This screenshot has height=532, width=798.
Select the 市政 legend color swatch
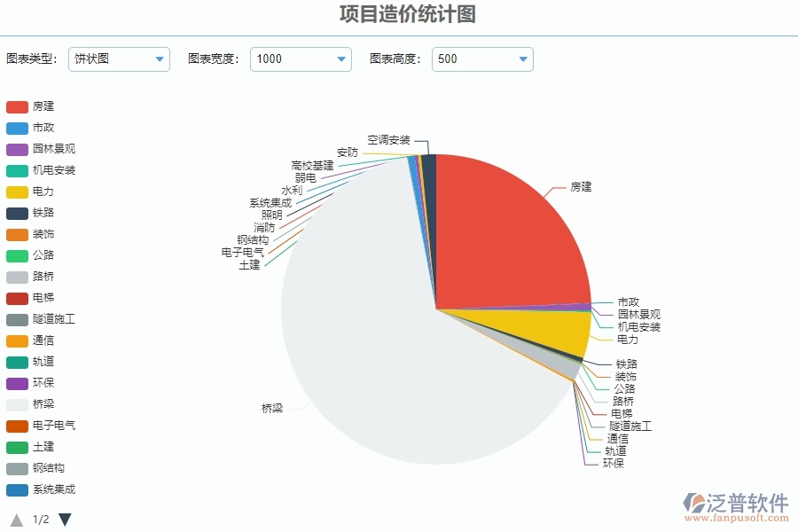click(18, 127)
